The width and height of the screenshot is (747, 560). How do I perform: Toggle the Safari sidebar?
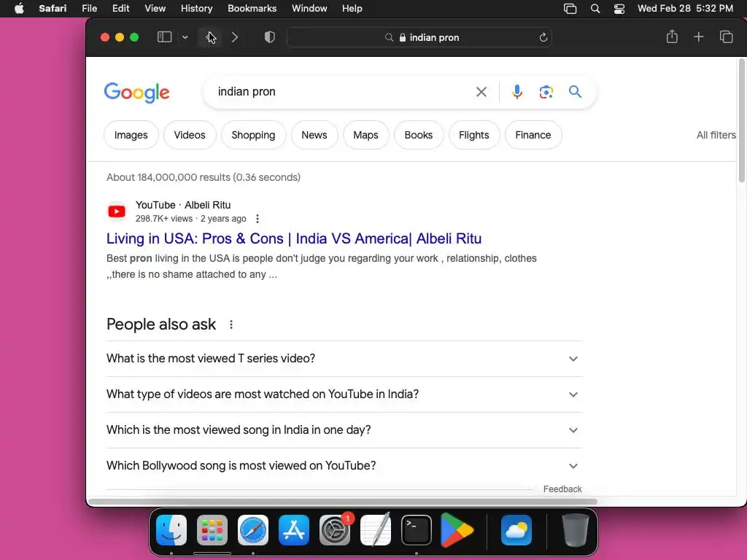coord(164,37)
